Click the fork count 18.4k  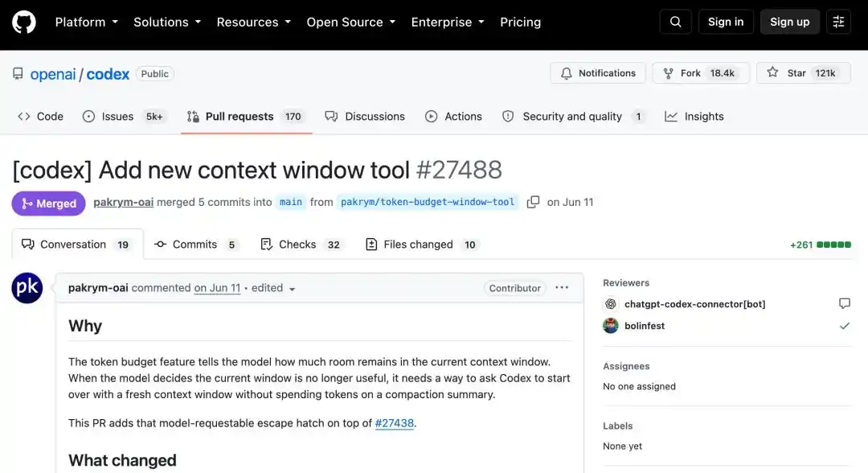pos(722,73)
